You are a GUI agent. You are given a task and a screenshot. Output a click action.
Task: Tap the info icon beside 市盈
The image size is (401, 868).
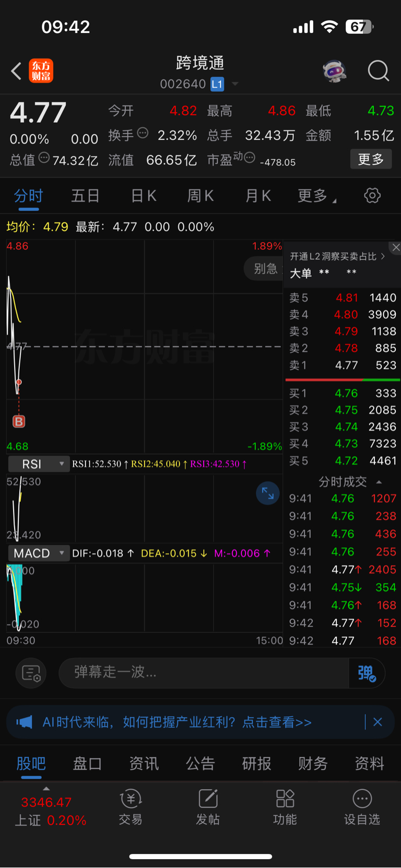250,158
